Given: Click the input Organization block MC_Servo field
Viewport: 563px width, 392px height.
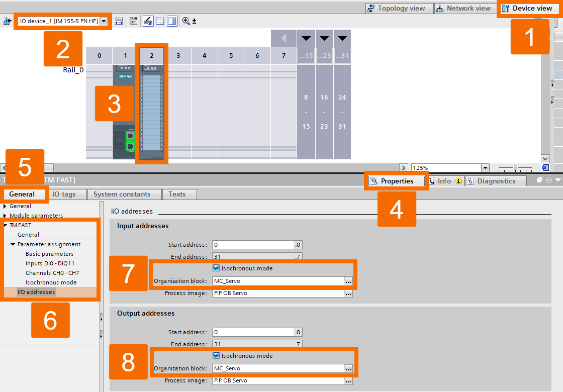Looking at the screenshot, I should tap(278, 281).
